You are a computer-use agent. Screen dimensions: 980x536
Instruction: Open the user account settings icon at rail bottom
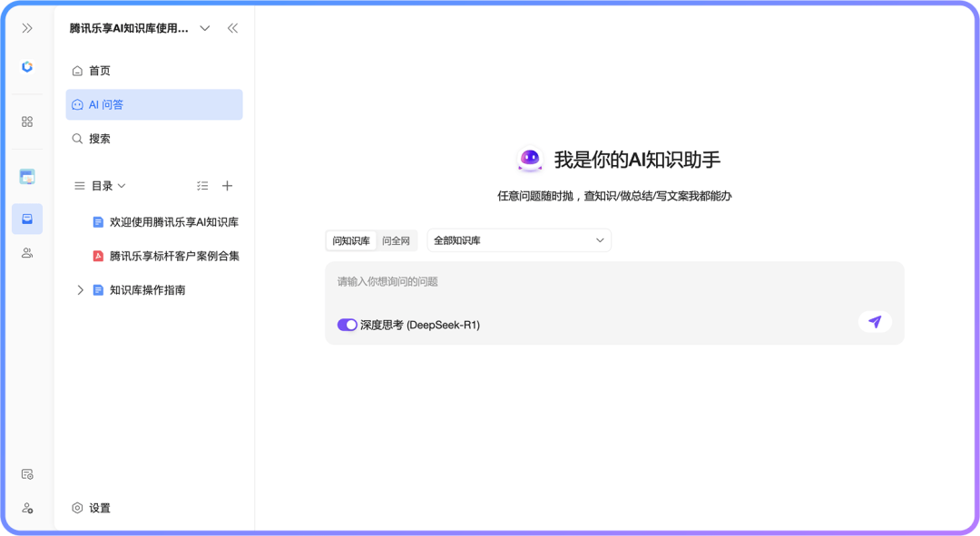(27, 508)
